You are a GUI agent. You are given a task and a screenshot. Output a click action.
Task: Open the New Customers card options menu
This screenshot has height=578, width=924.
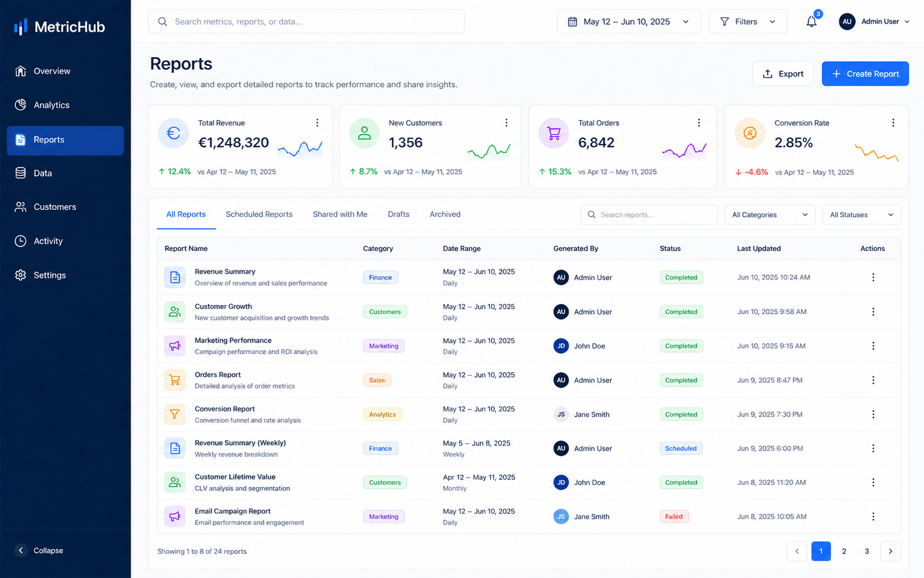506,123
